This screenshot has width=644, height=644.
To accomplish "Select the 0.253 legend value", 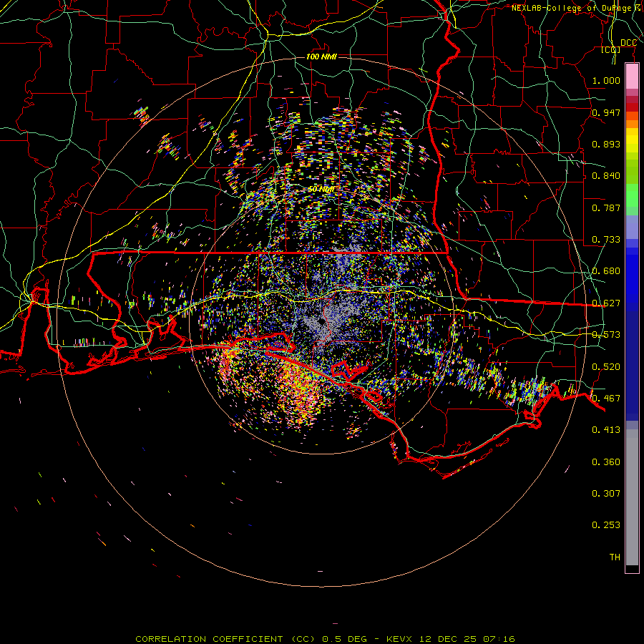I will tap(606, 525).
